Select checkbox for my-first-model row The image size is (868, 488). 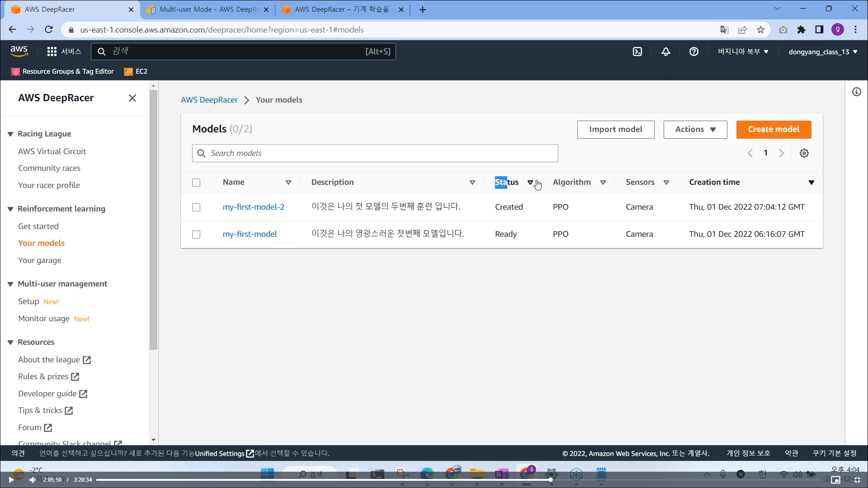[196, 235]
